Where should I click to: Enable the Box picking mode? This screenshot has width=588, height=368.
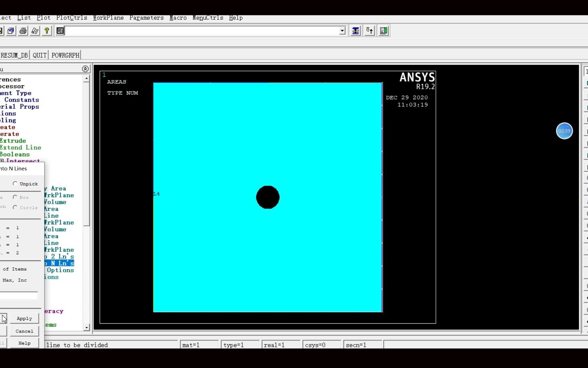15,197
